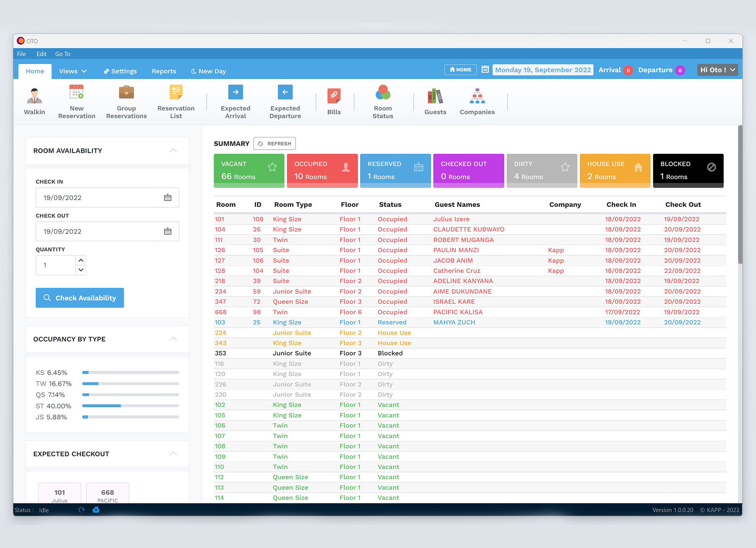
Task: Open the Go To menu
Action: pos(63,54)
